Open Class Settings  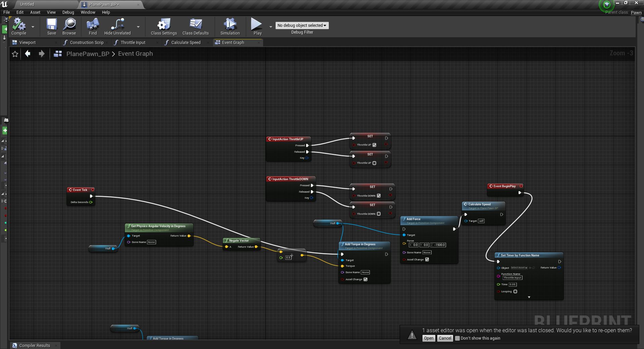tap(164, 27)
